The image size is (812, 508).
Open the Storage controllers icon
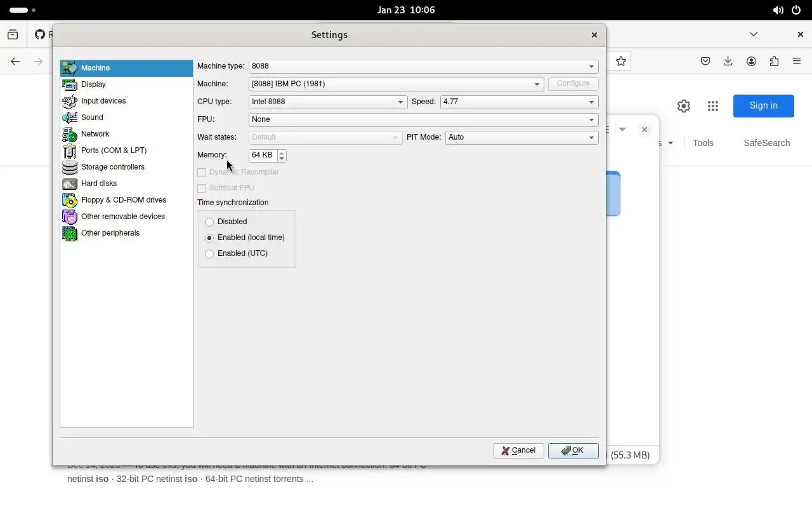click(70, 167)
